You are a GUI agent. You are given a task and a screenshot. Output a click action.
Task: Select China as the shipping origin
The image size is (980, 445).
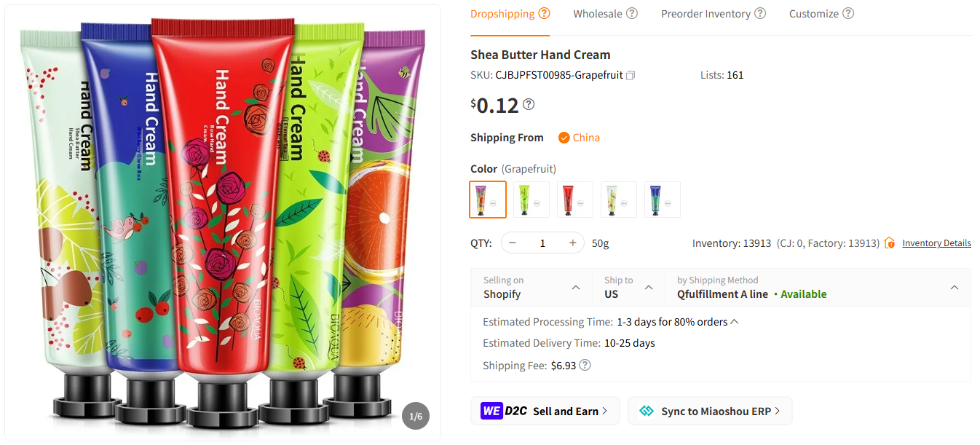[579, 137]
